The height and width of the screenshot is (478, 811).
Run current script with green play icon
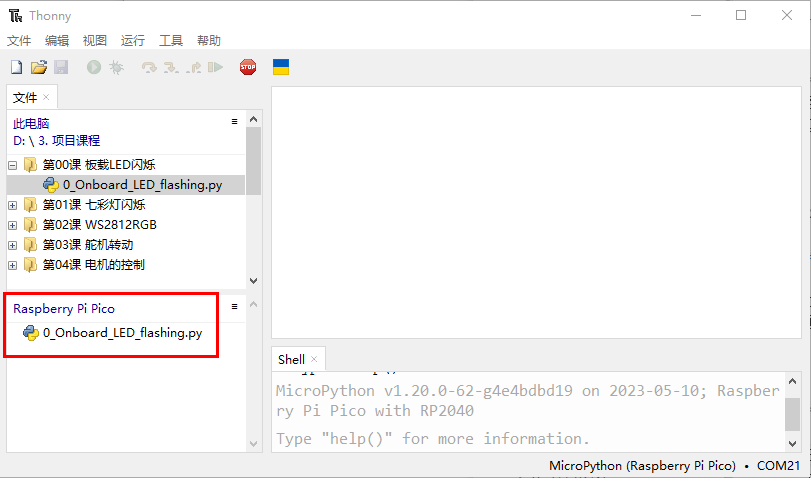[x=94, y=67]
